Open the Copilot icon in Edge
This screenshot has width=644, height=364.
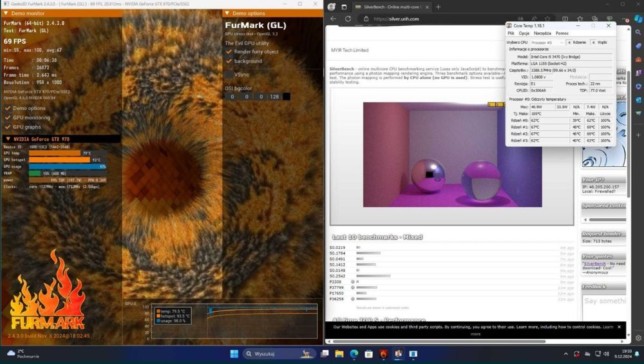tap(638, 19)
